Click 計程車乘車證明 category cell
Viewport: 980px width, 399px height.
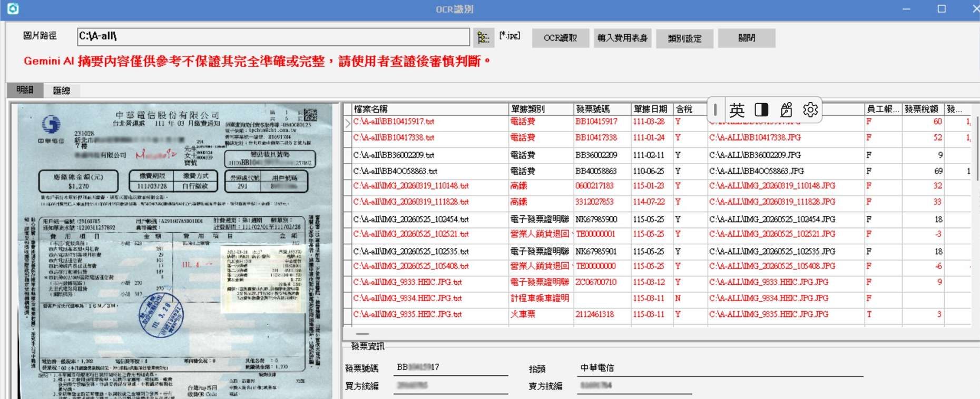coord(540,298)
